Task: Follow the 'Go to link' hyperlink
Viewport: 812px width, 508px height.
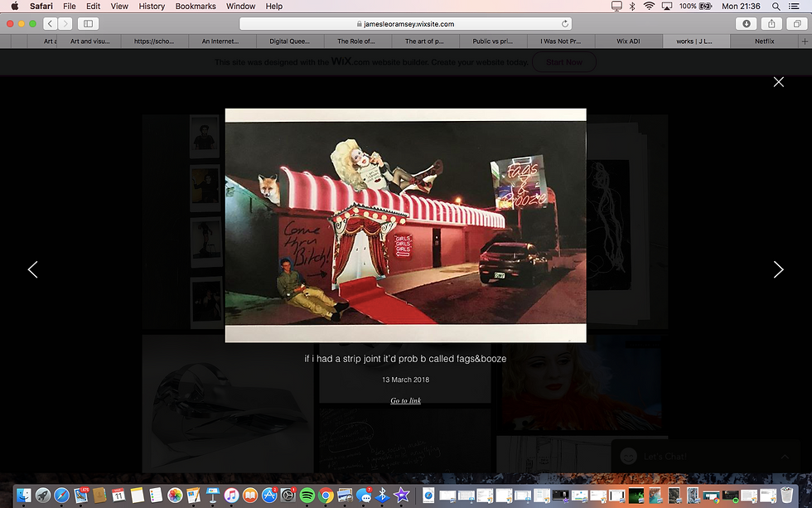Action: (x=405, y=400)
